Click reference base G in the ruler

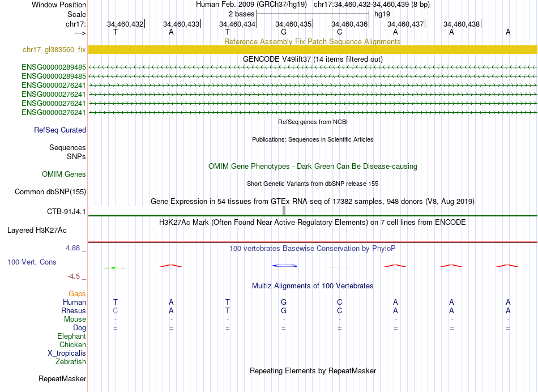point(284,32)
